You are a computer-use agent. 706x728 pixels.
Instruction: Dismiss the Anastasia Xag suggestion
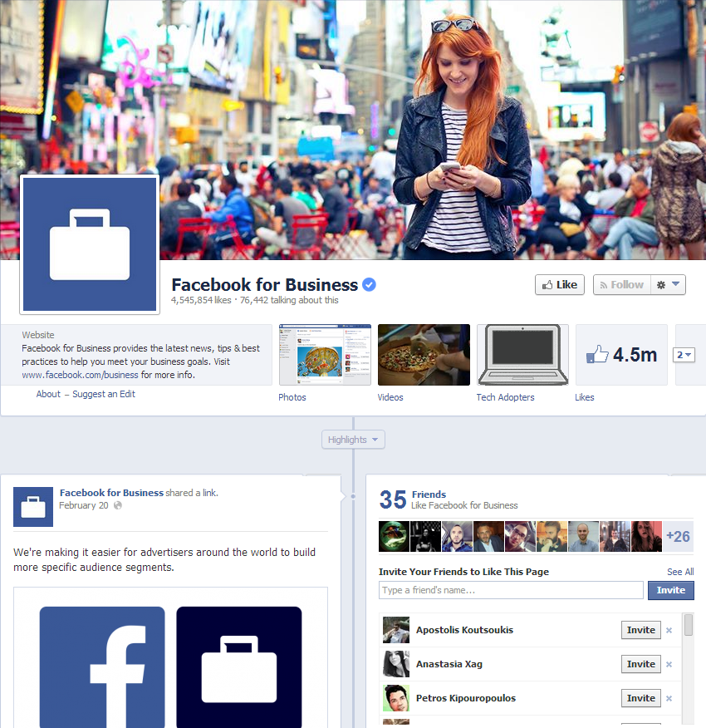[x=669, y=664]
